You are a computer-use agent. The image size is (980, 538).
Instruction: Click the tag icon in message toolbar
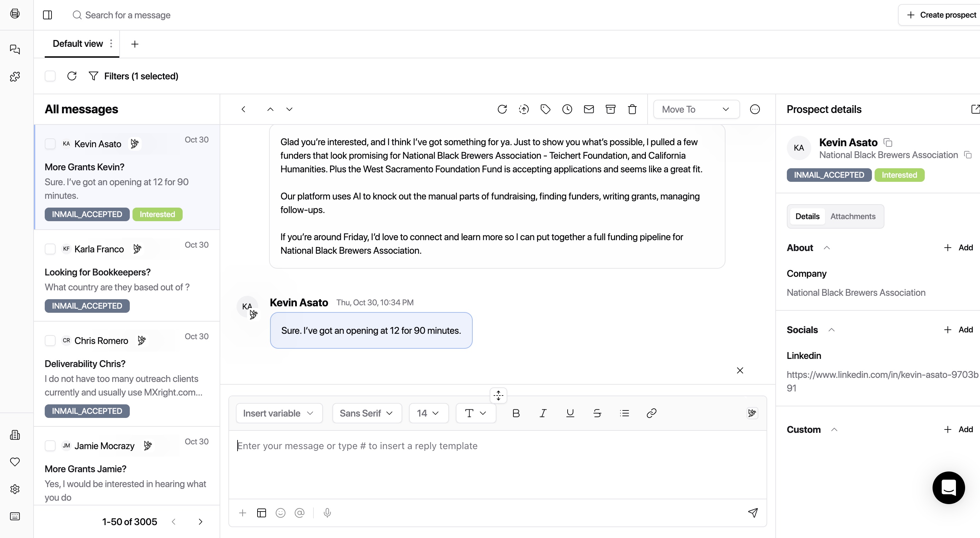[545, 109]
